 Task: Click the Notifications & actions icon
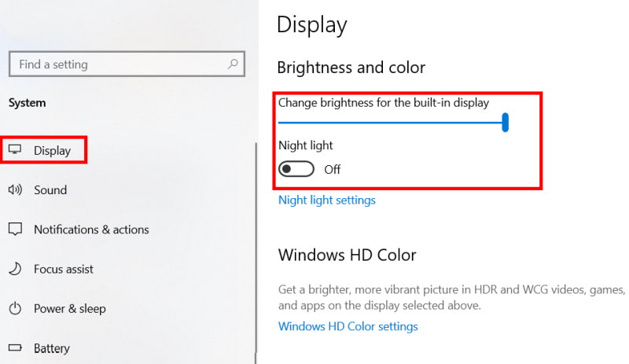15,230
